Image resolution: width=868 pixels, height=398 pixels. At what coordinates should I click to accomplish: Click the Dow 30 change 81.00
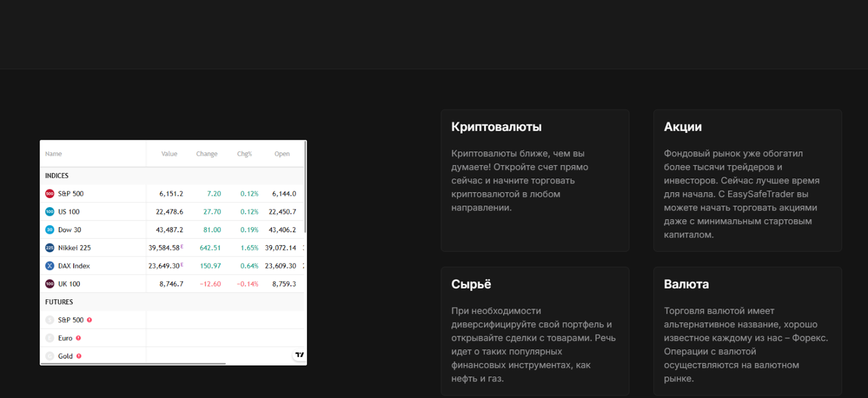[212, 230]
